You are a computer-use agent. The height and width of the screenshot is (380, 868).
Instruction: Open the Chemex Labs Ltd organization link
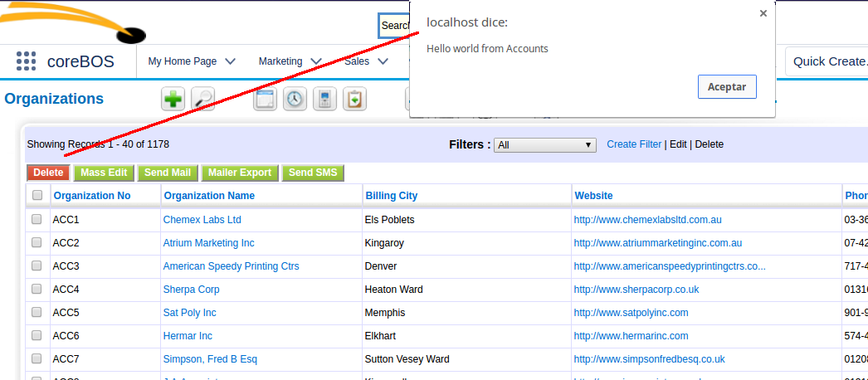pos(202,220)
